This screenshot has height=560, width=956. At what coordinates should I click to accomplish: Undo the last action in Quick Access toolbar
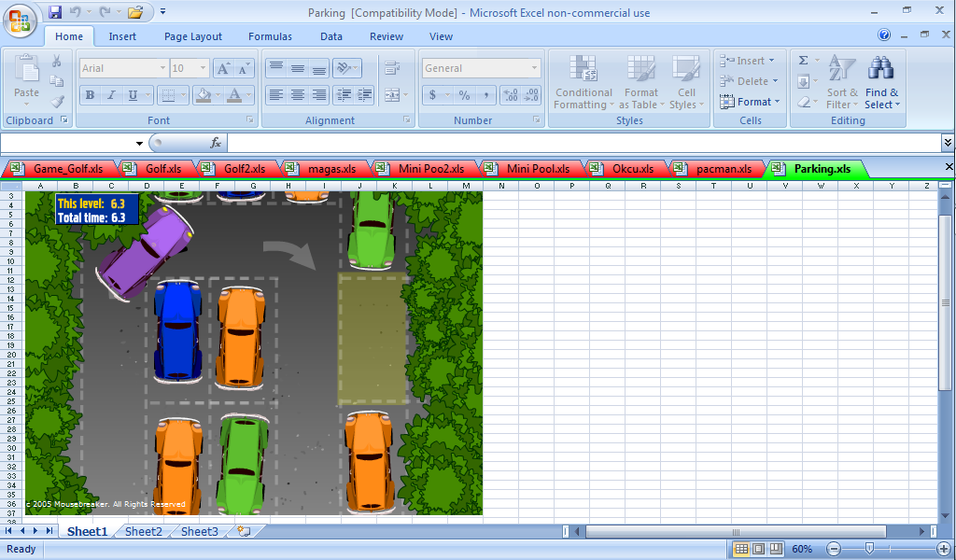[76, 11]
